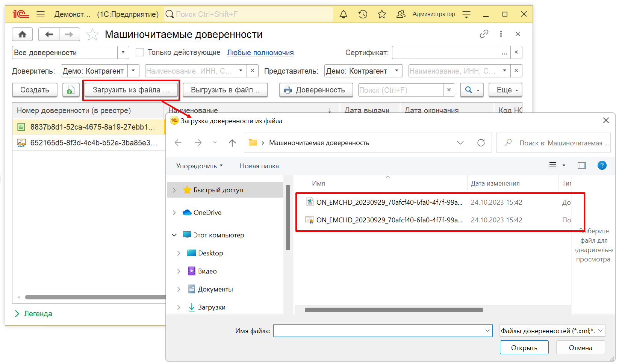This screenshot has width=619, height=364.
Task: Open address bar path history dropdown
Action: point(460,143)
